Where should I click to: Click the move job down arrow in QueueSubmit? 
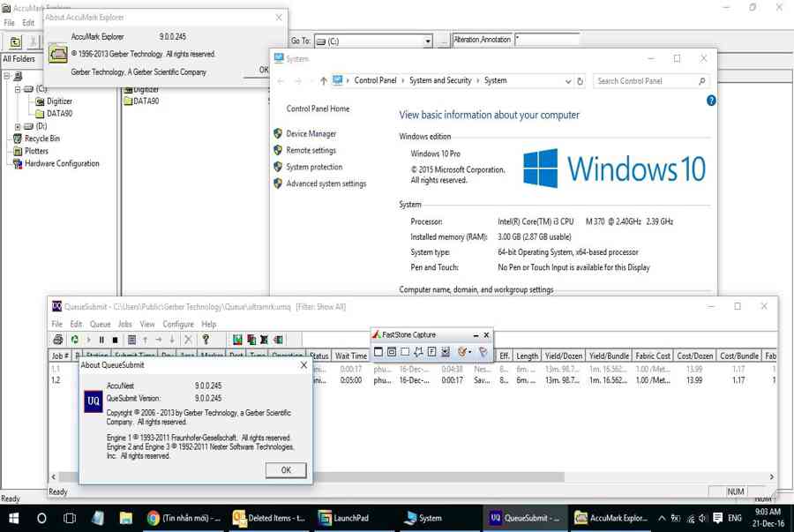172,340
